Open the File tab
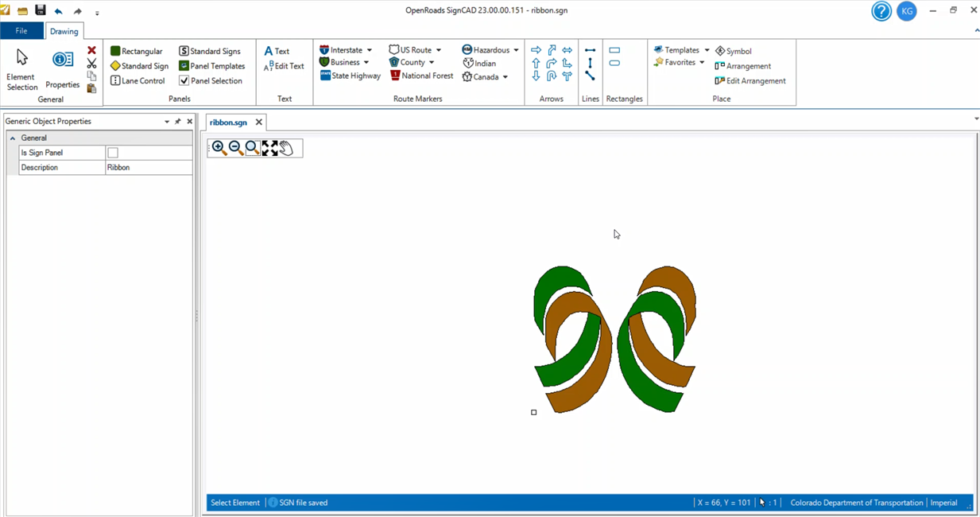Viewport: 980px width, 517px height. [x=21, y=31]
